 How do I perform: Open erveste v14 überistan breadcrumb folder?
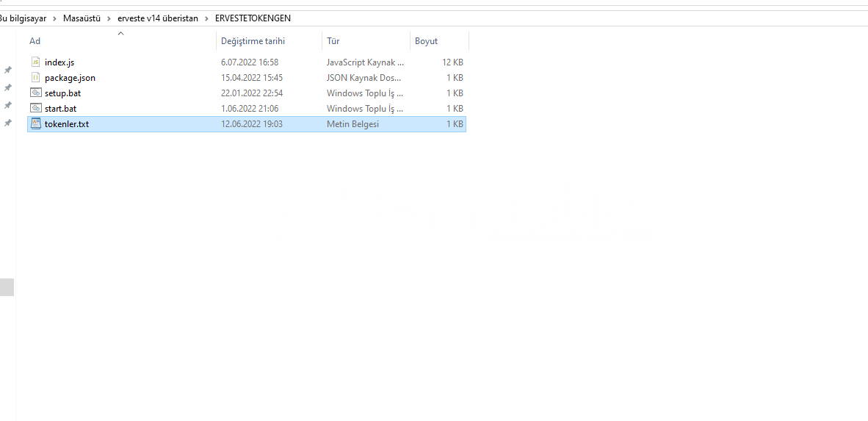tap(158, 18)
